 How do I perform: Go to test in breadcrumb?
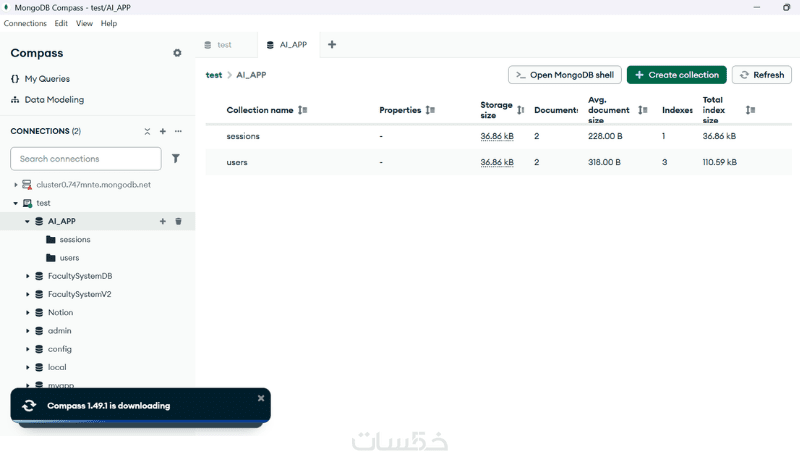214,75
